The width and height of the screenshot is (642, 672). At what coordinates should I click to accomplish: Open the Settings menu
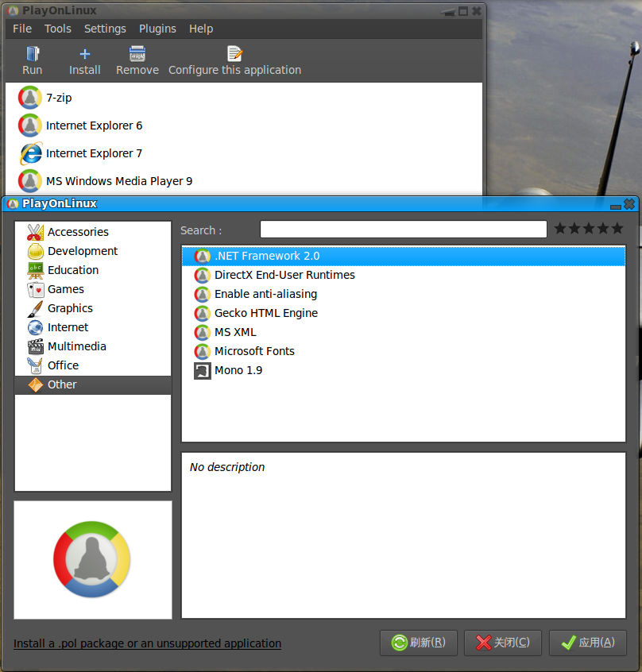click(105, 29)
